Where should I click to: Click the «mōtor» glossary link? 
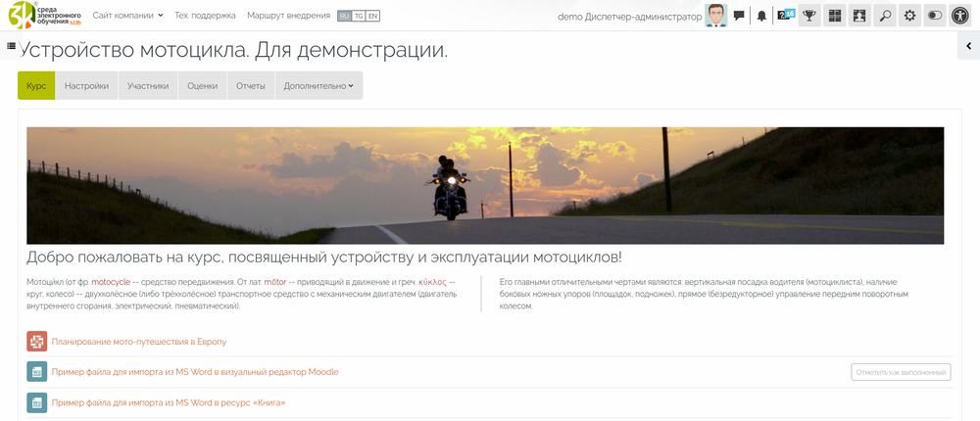[x=275, y=281]
